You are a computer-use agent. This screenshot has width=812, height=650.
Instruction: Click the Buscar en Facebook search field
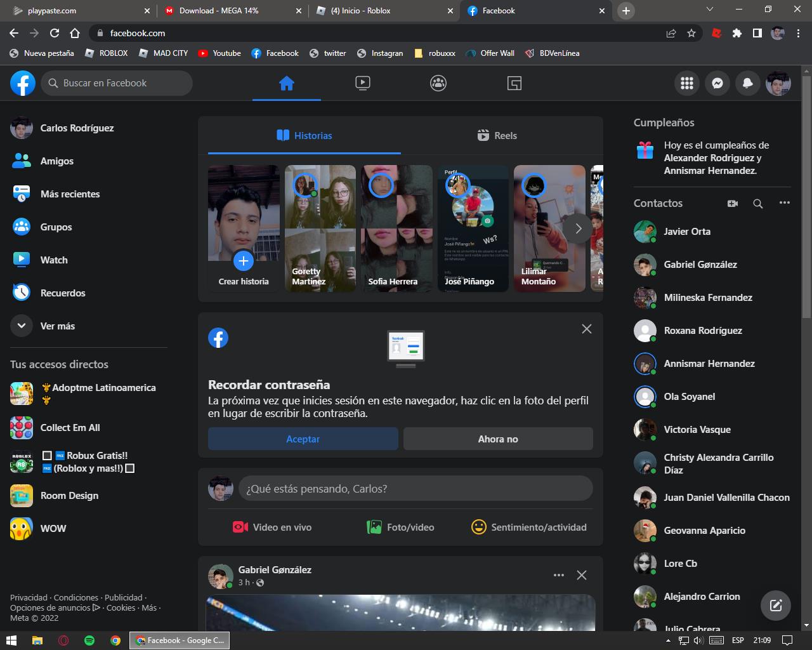(x=117, y=83)
